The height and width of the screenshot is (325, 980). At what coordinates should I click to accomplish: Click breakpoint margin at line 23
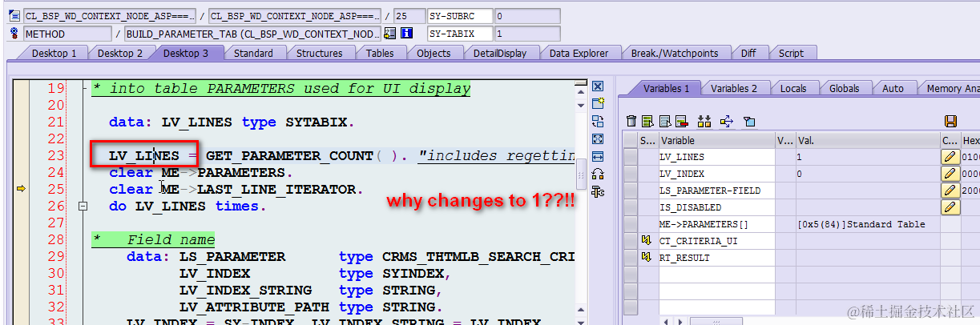coord(22,155)
